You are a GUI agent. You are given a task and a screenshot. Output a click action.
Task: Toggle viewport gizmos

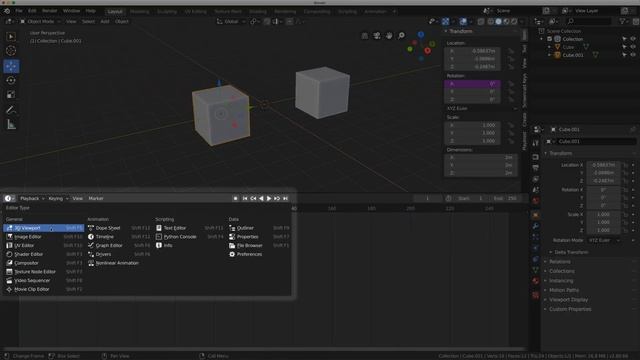point(445,22)
